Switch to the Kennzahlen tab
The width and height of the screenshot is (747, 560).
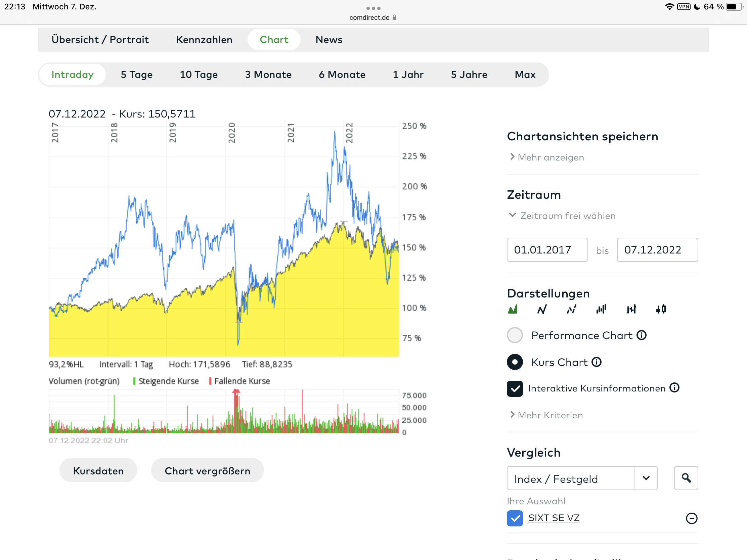[204, 40]
